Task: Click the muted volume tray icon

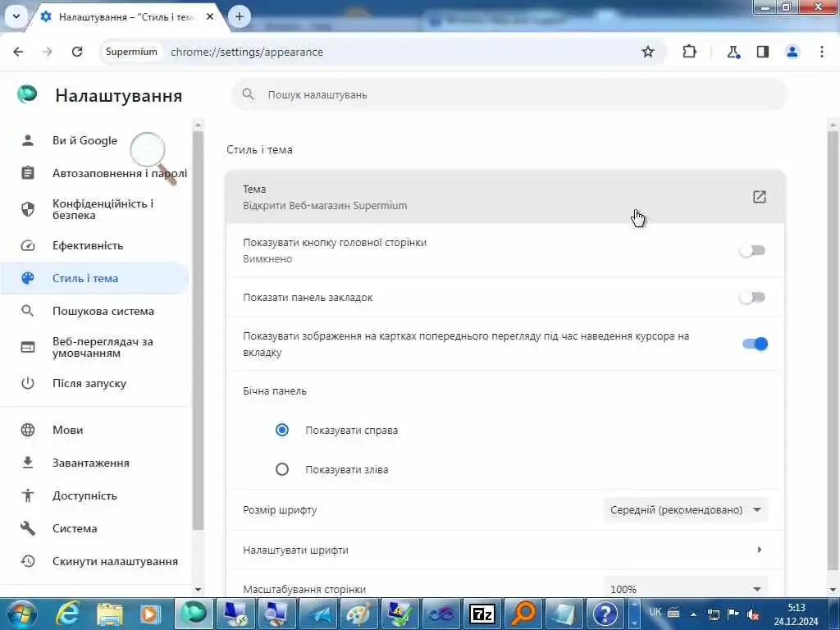Action: point(753,614)
